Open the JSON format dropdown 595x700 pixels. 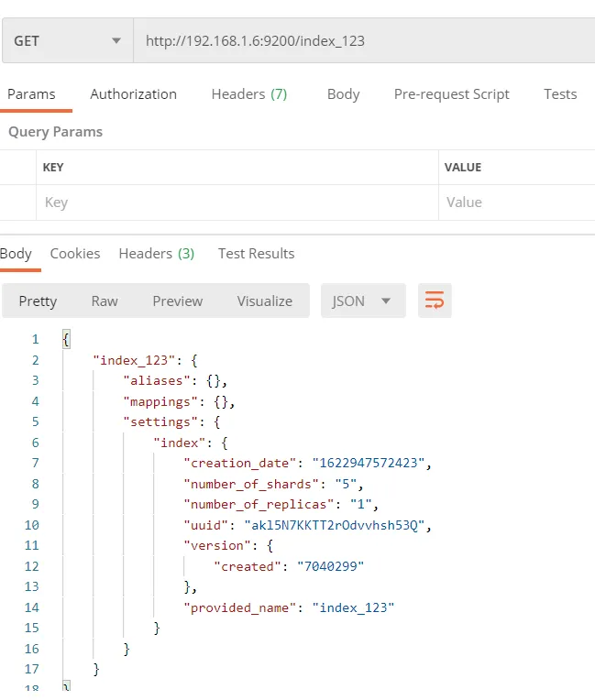pyautogui.click(x=362, y=301)
